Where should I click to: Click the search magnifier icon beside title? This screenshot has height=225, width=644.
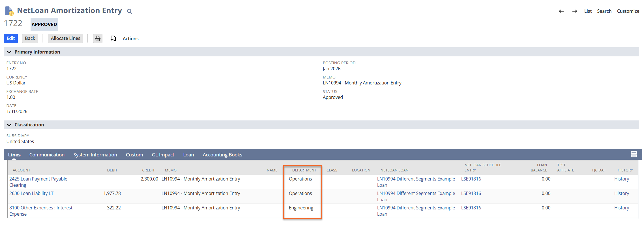tap(129, 11)
